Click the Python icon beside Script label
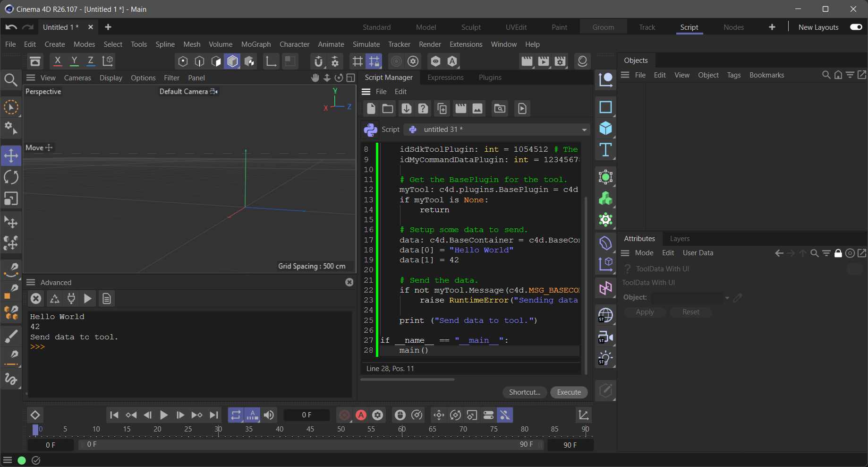 coord(371,130)
